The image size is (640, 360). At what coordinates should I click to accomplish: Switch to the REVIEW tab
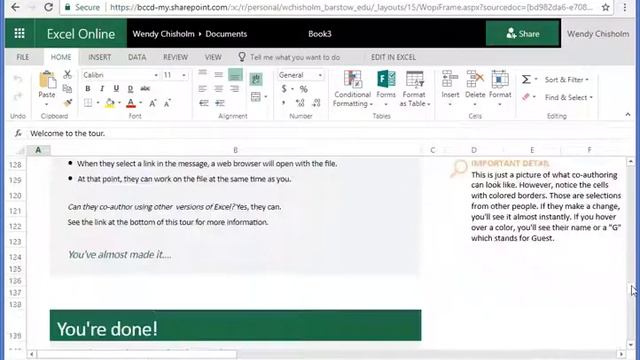tap(176, 57)
